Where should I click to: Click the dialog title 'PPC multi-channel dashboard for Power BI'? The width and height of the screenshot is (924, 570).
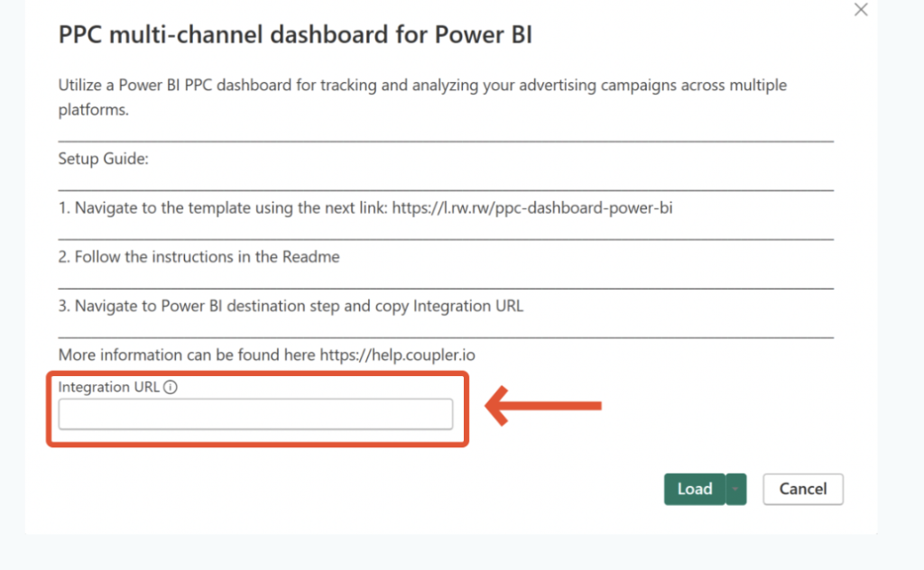(x=295, y=35)
